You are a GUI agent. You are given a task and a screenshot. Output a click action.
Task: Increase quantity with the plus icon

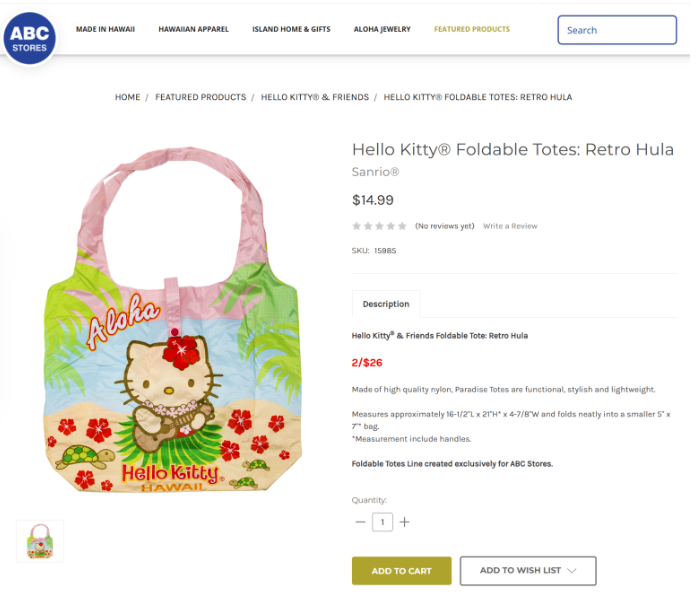click(x=404, y=522)
